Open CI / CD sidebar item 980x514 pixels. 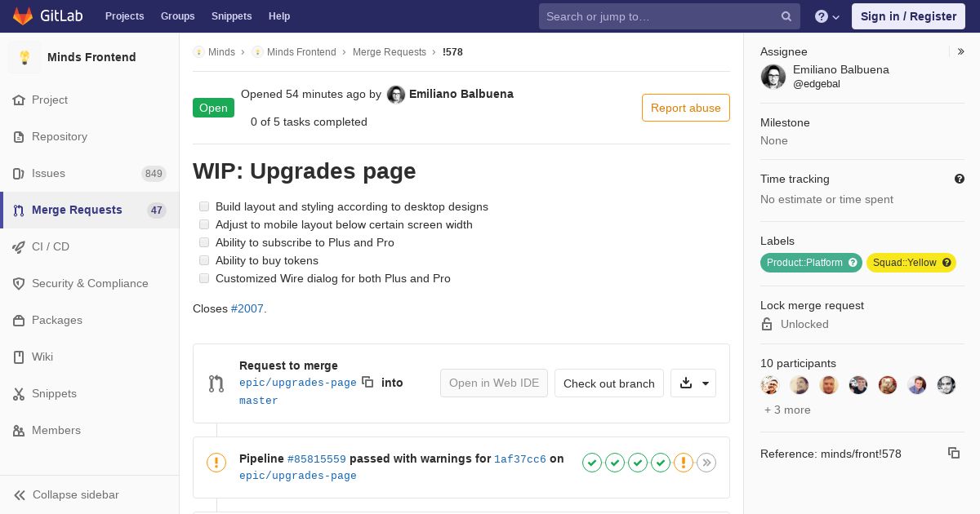[90, 246]
